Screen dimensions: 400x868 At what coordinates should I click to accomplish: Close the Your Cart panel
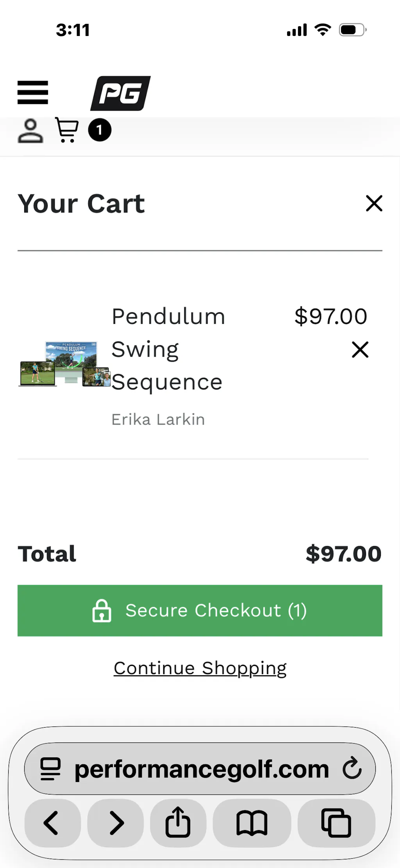[374, 203]
